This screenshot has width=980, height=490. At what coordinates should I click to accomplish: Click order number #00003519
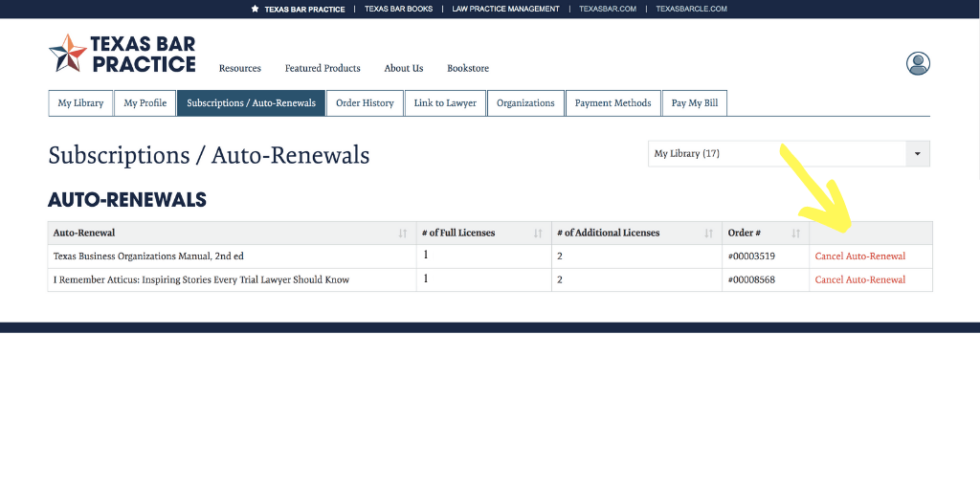click(751, 256)
